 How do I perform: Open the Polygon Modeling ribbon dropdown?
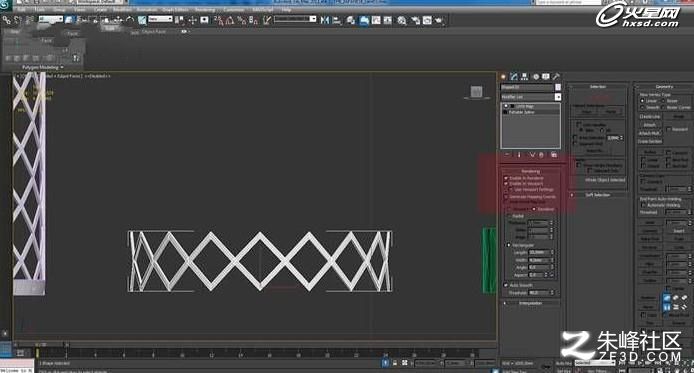tap(42, 67)
